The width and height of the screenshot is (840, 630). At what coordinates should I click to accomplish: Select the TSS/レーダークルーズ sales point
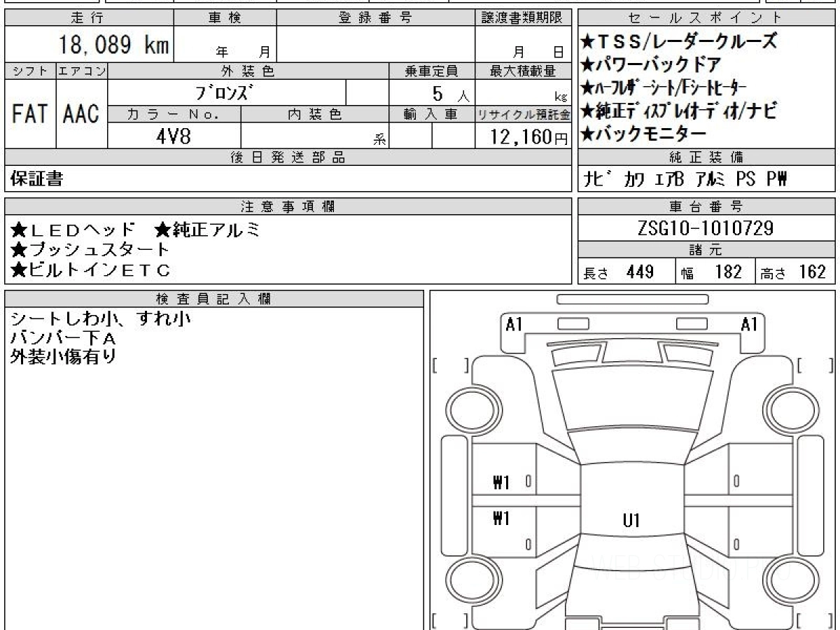(679, 42)
